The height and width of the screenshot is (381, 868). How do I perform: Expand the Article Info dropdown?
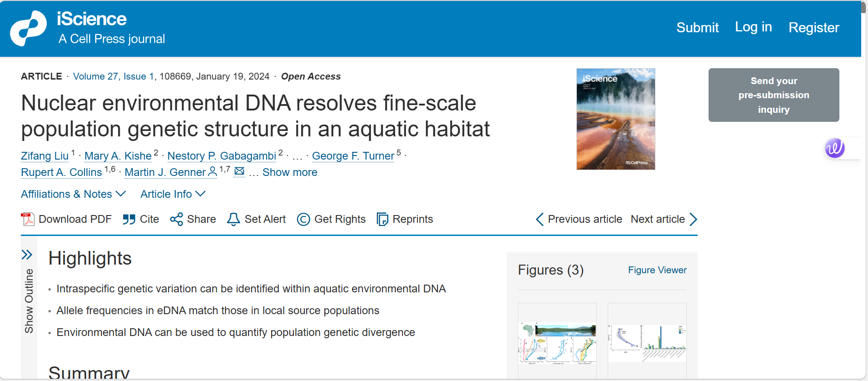coord(173,194)
